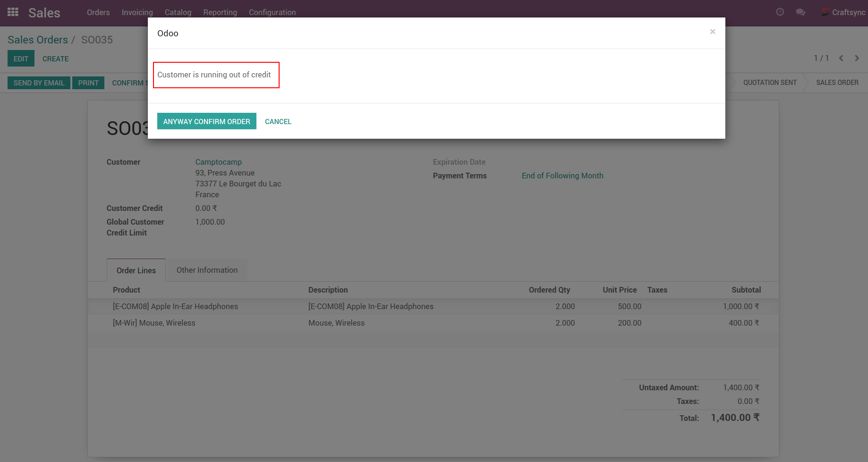Open the Configuration menu

point(272,12)
